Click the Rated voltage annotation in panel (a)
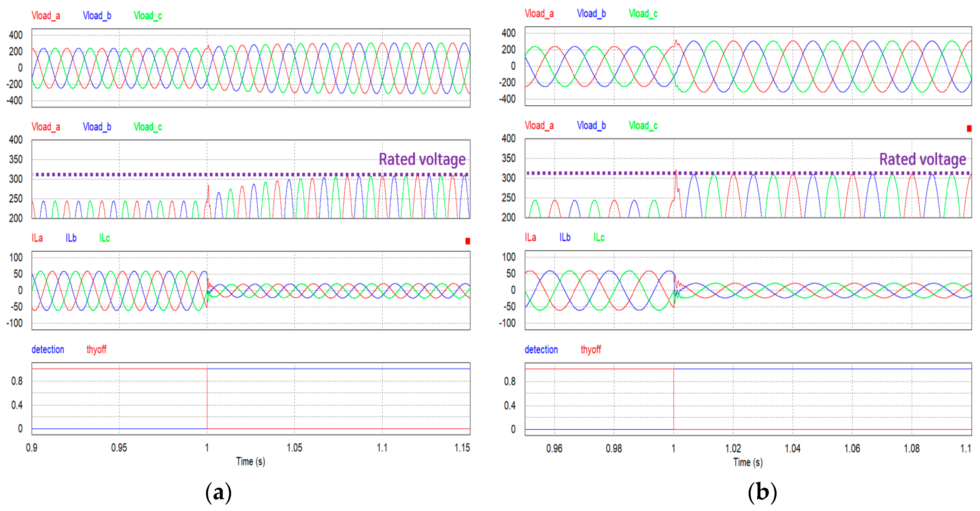Screen dimensions: 980x511 pyautogui.click(x=422, y=159)
